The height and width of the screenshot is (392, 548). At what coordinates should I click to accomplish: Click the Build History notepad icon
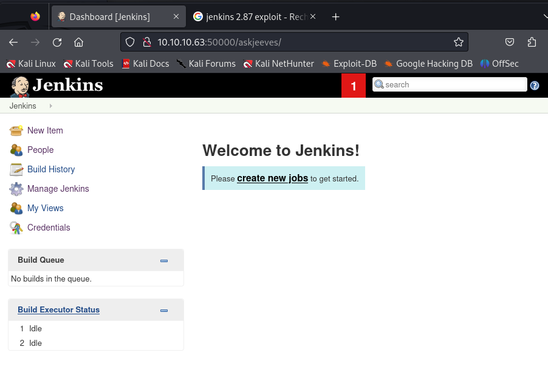coord(16,169)
